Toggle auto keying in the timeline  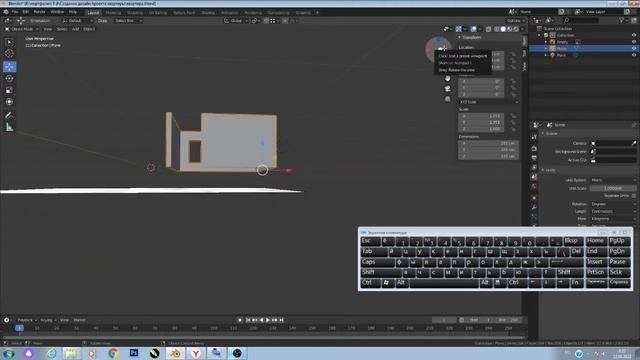click(x=240, y=320)
